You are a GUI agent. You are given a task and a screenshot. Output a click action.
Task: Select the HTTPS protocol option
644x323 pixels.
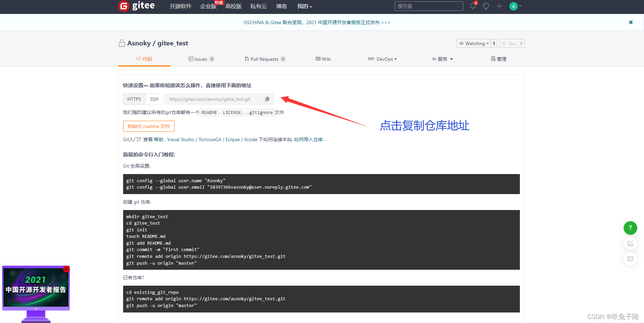tap(134, 99)
